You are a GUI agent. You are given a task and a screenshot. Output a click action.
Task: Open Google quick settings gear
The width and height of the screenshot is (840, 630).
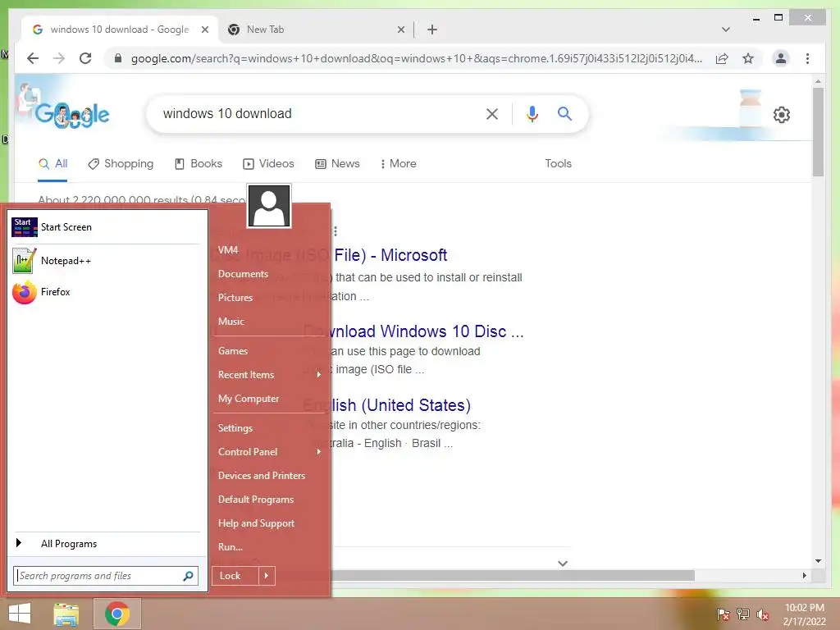click(x=782, y=115)
